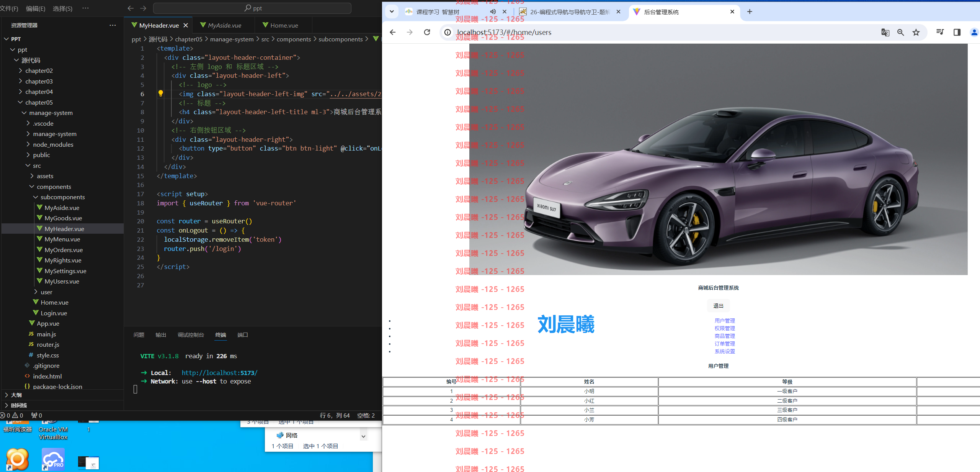Close the MyHeader.vue editor tab
The height and width of the screenshot is (472, 980).
point(186,25)
